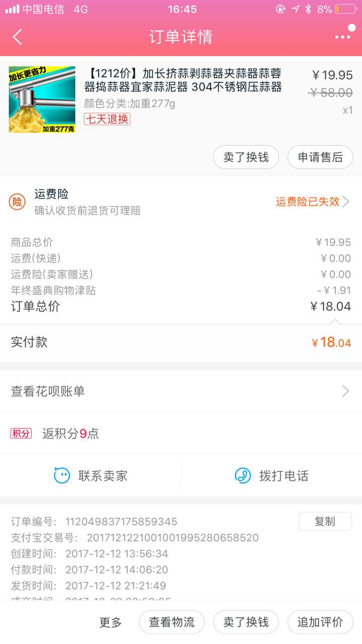Tap the 运费险 shield icon

click(x=18, y=202)
